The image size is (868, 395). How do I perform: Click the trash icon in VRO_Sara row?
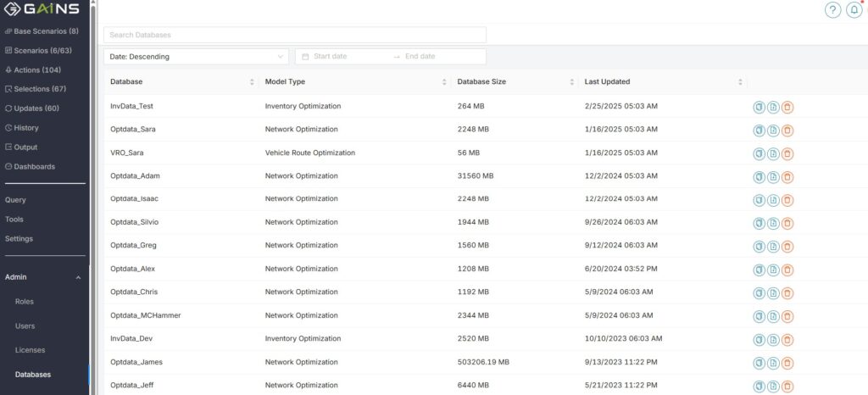pyautogui.click(x=787, y=153)
